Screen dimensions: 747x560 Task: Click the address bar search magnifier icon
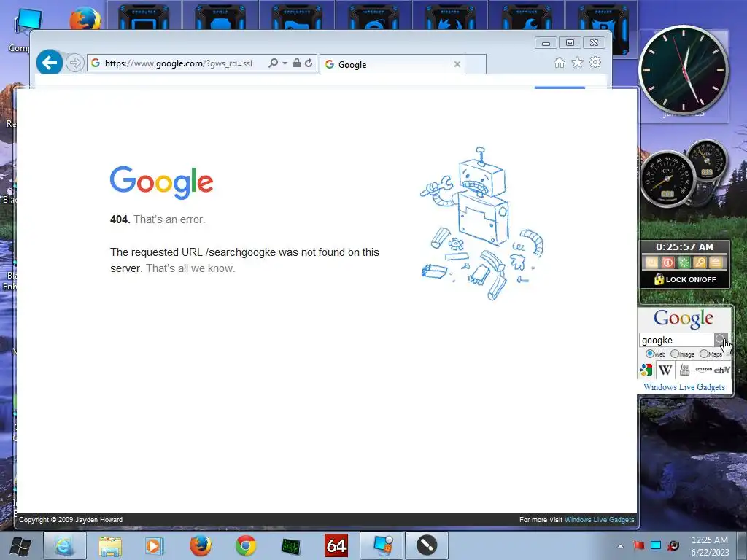point(273,63)
